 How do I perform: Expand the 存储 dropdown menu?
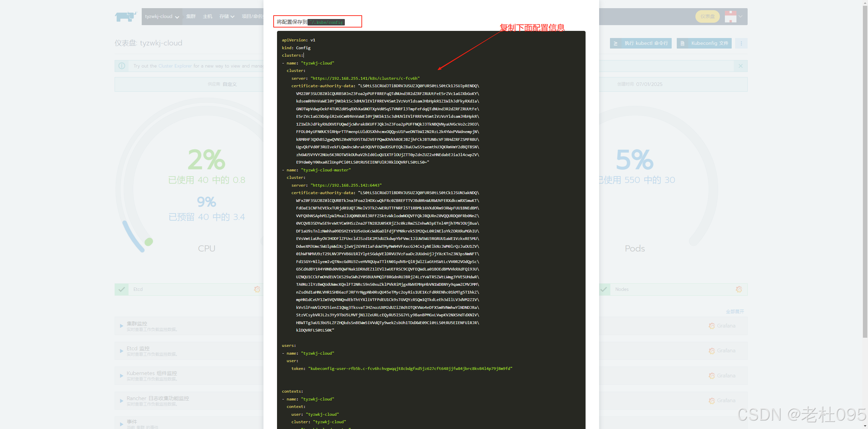coord(227,17)
